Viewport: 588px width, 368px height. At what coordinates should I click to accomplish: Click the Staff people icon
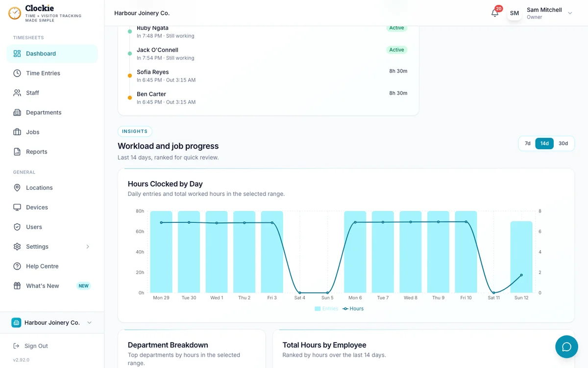pos(17,93)
